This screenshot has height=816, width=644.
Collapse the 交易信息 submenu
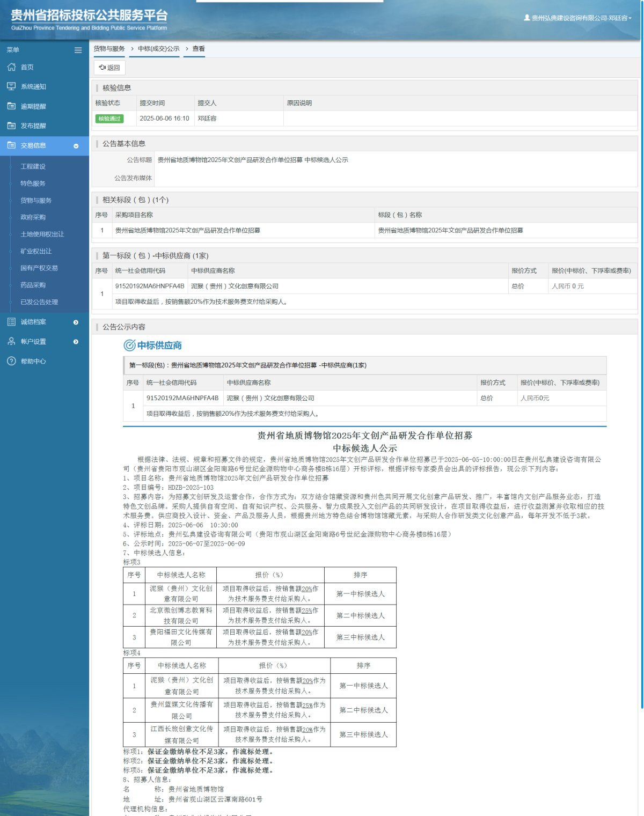[77, 145]
